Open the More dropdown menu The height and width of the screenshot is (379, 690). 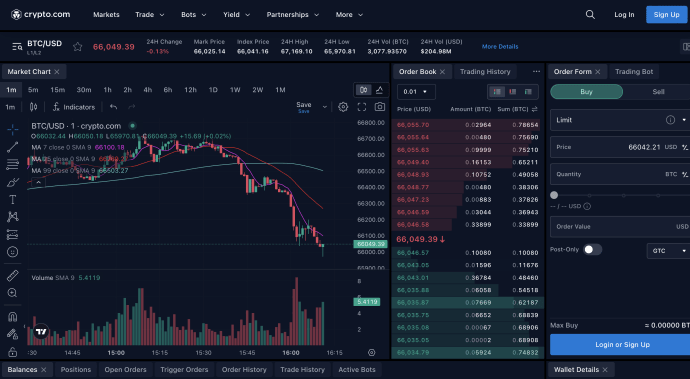point(349,15)
